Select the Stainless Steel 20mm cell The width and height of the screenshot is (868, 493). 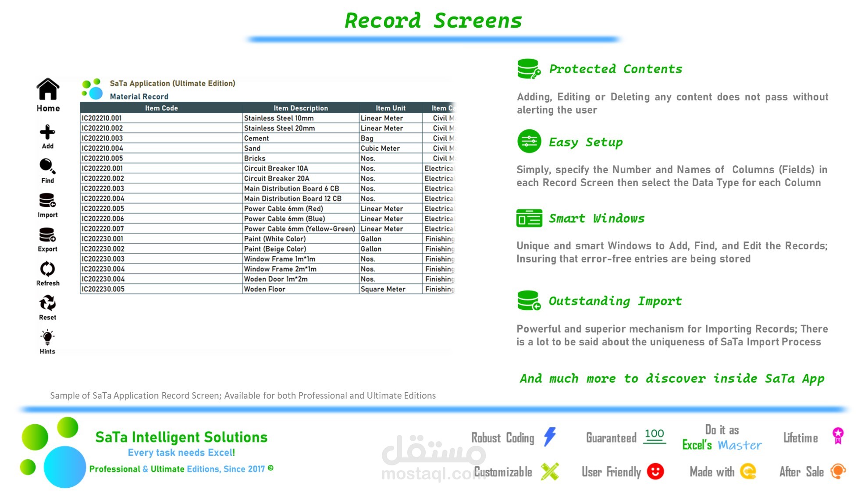coord(301,128)
